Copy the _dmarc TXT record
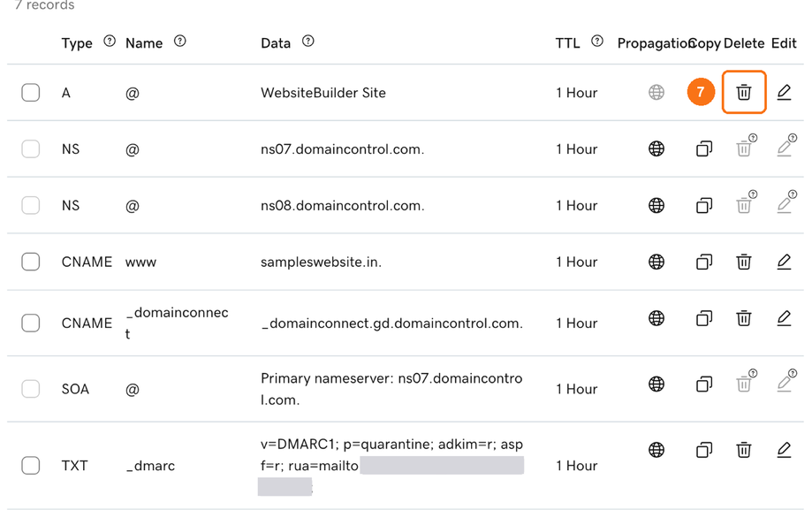 tap(704, 450)
